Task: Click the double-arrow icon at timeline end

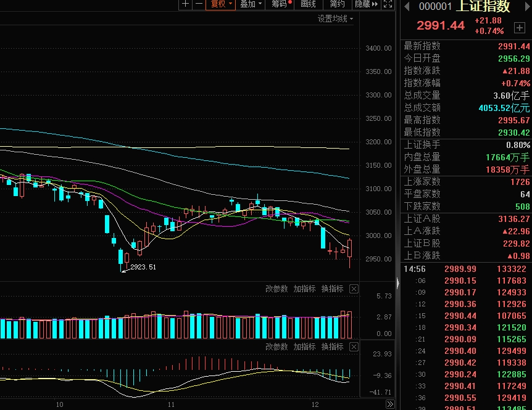Action: coord(390,404)
